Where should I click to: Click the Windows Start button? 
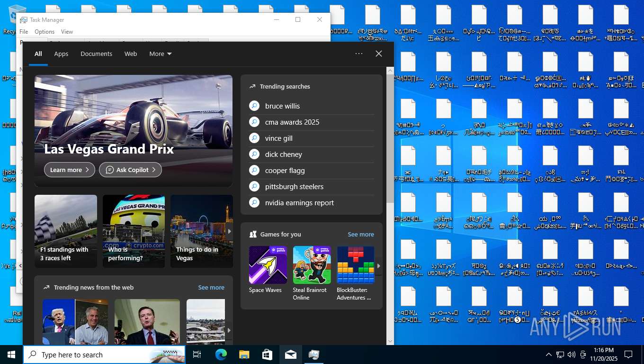tap(11, 355)
